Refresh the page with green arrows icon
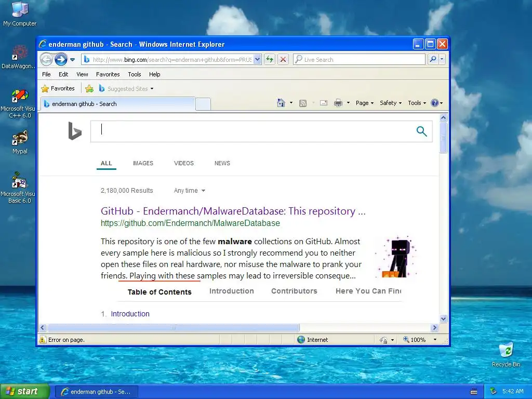The width and height of the screenshot is (532, 399). (x=270, y=59)
